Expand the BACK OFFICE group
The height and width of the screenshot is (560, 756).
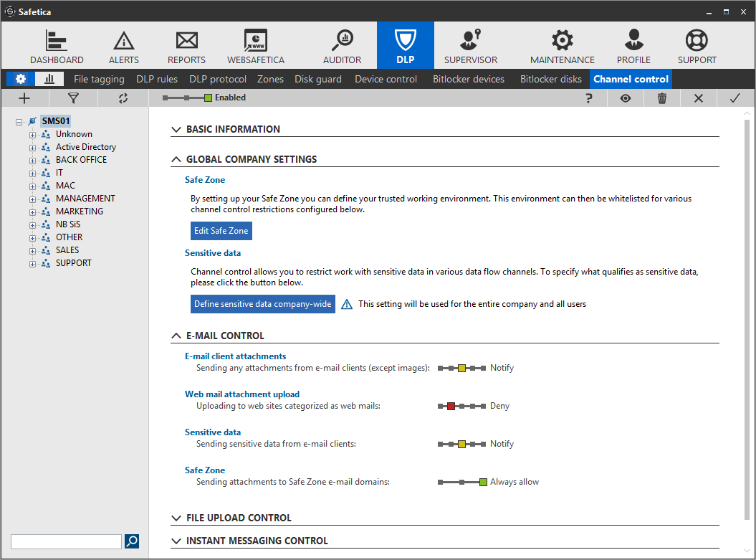point(32,161)
